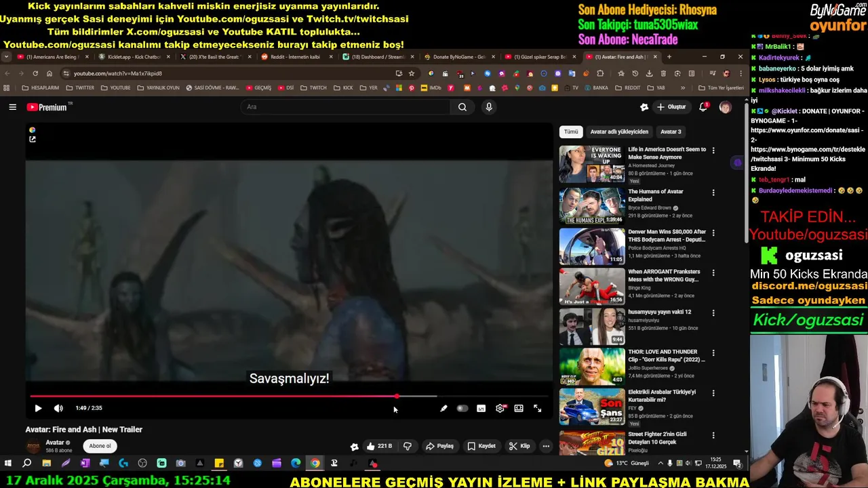Save video with Kaydet button
868x488 pixels.
coord(482,446)
